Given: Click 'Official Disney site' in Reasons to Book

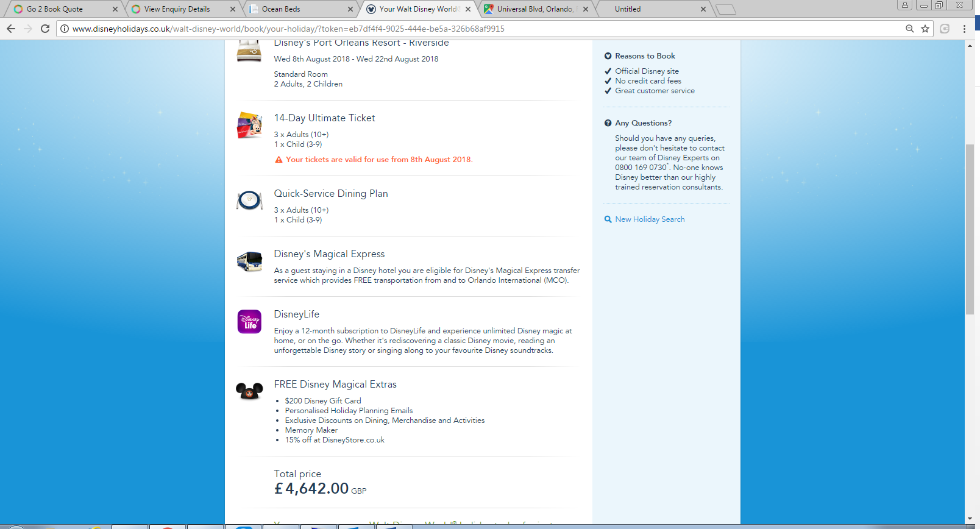Looking at the screenshot, I should click(647, 71).
